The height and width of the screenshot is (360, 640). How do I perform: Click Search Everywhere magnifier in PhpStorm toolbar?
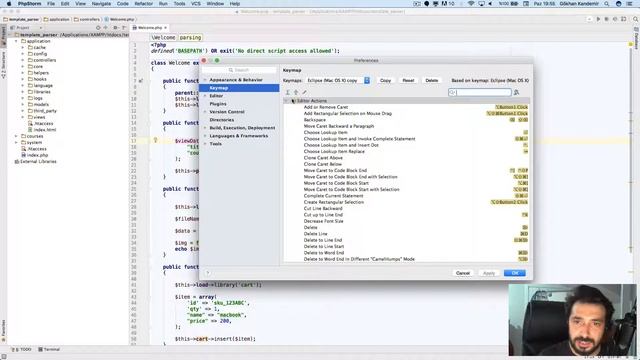coord(636,19)
